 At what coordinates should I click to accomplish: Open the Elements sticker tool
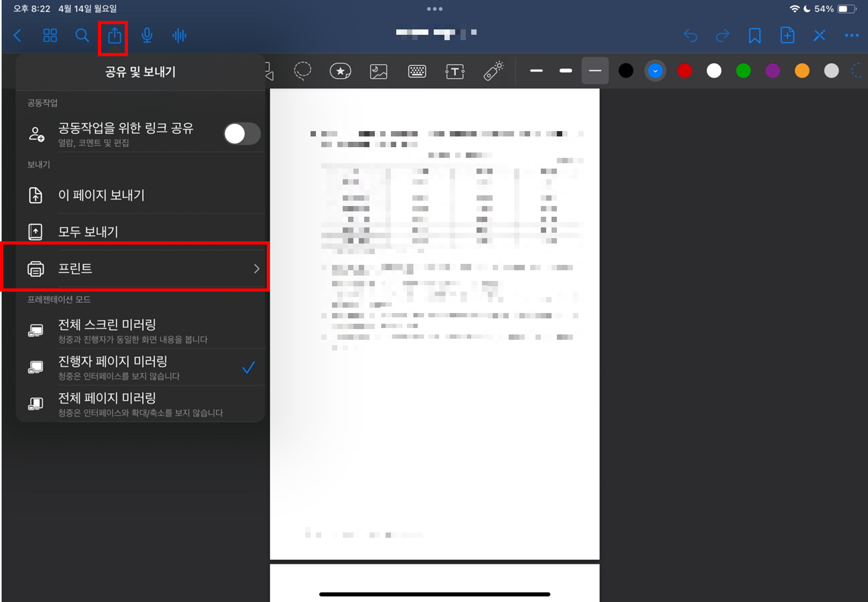341,70
